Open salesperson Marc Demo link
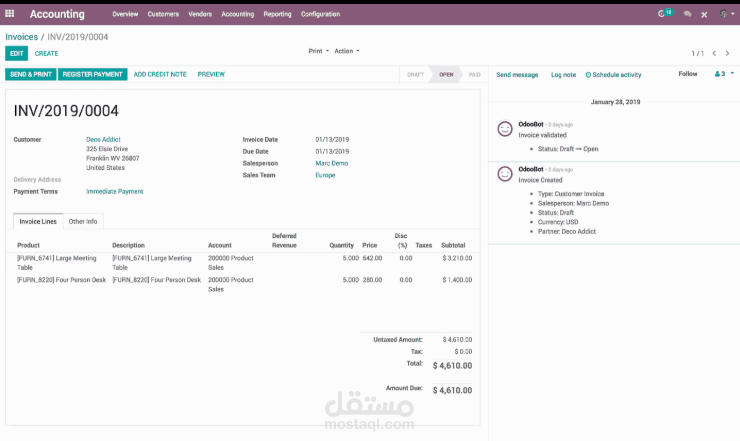The image size is (740, 441). click(x=332, y=163)
